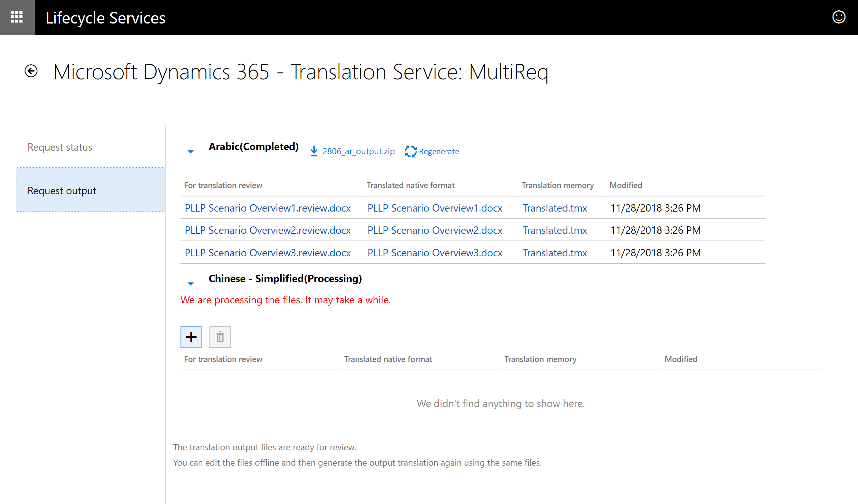Click the smiley feedback icon

click(x=839, y=17)
